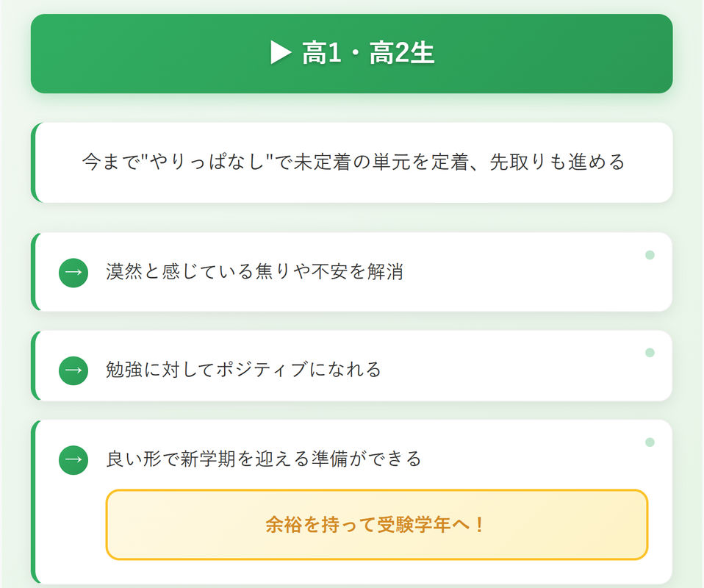Click the 高1・高2生 heading text
The height and width of the screenshot is (588, 704).
click(x=368, y=53)
